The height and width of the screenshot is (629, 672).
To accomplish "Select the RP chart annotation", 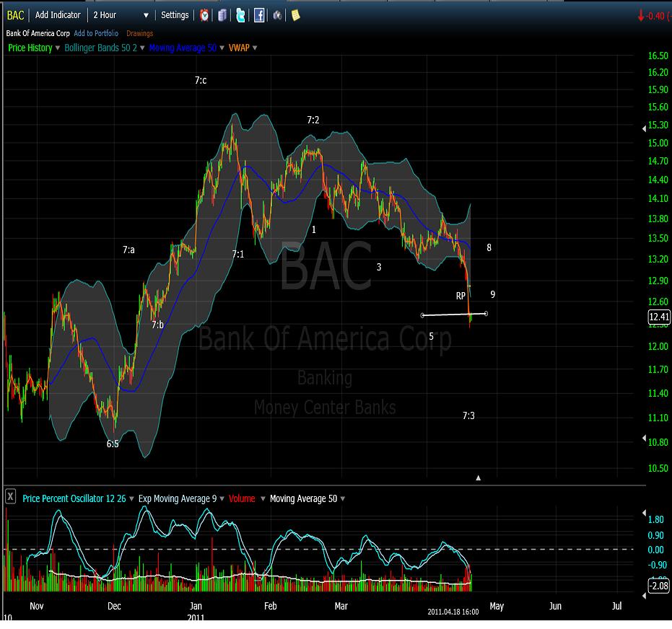I will pos(461,296).
